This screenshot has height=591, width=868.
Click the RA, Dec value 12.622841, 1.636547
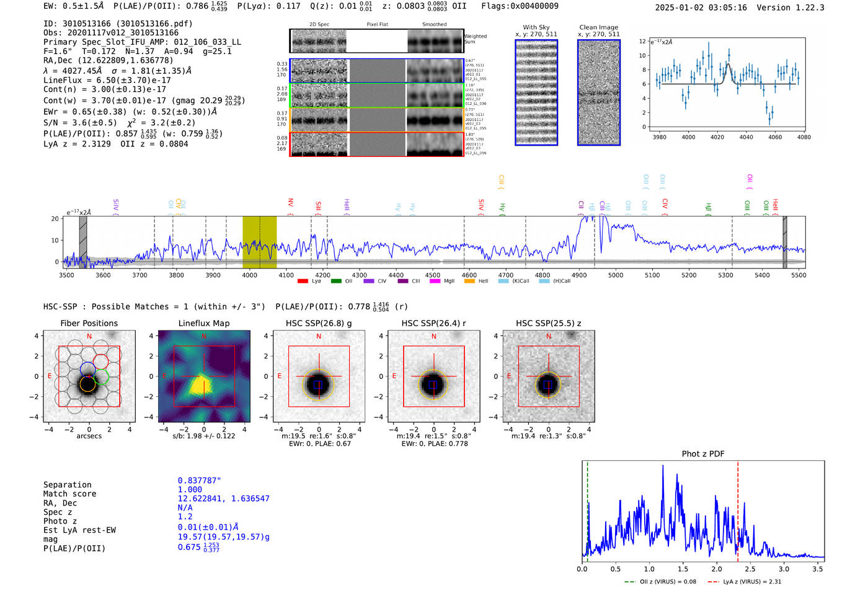click(224, 499)
